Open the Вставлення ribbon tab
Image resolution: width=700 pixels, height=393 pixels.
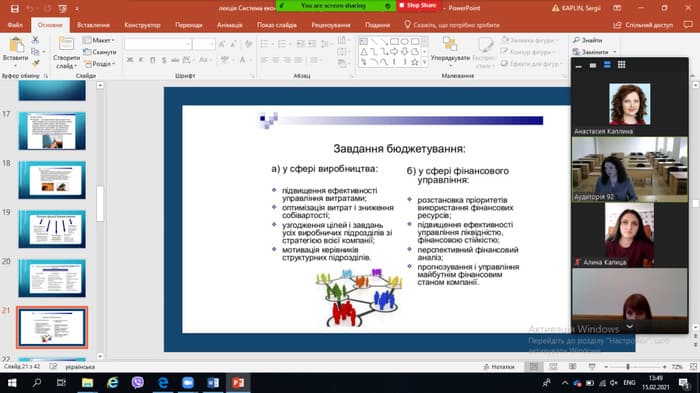[x=93, y=25]
